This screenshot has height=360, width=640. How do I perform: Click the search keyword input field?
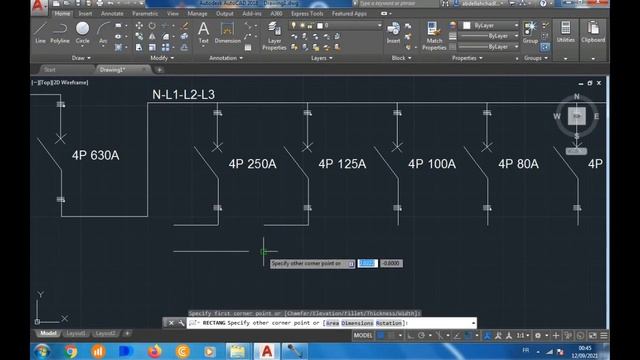click(397, 3)
